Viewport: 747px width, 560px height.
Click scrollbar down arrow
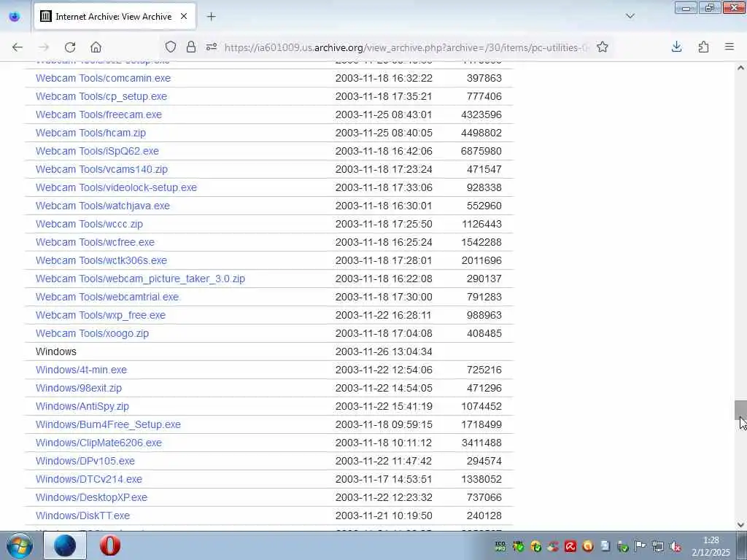pyautogui.click(x=740, y=525)
